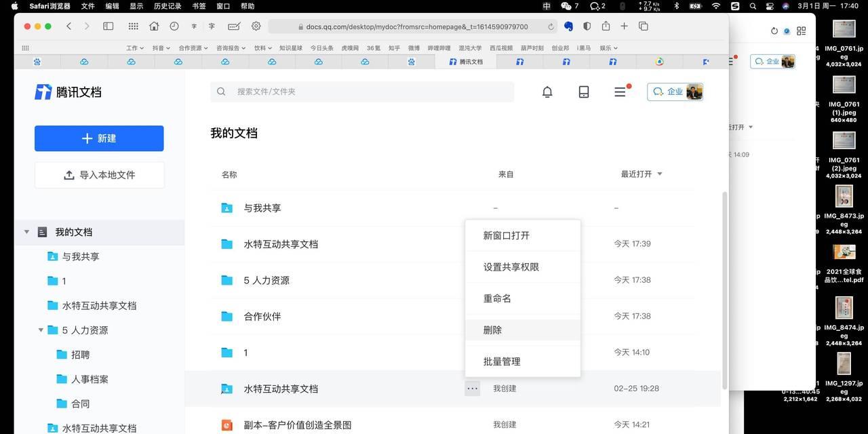Click the 来自 column header

506,174
